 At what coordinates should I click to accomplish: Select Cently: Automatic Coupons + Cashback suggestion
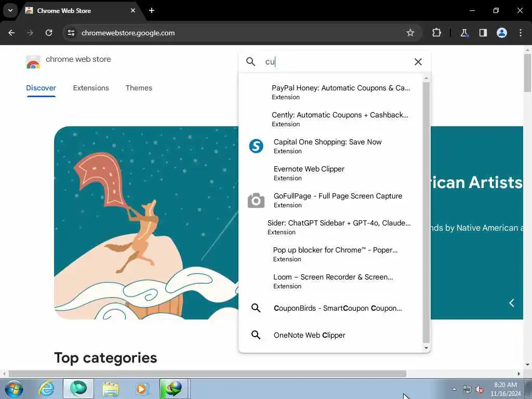(x=331, y=119)
